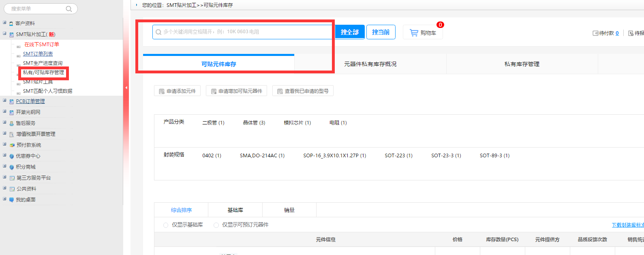The width and height of the screenshot is (644, 255).
Task: Click the 待付款 wallet icon
Action: tap(595, 33)
